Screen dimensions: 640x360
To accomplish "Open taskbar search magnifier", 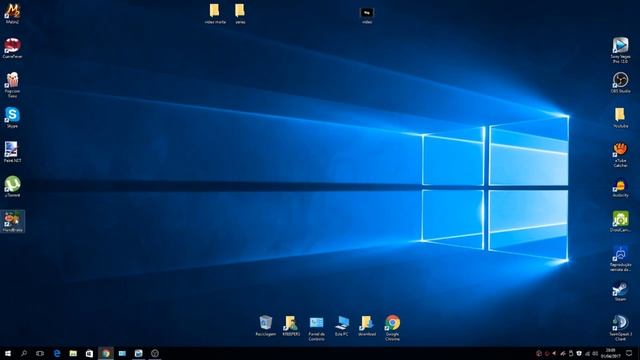I will [x=24, y=353].
